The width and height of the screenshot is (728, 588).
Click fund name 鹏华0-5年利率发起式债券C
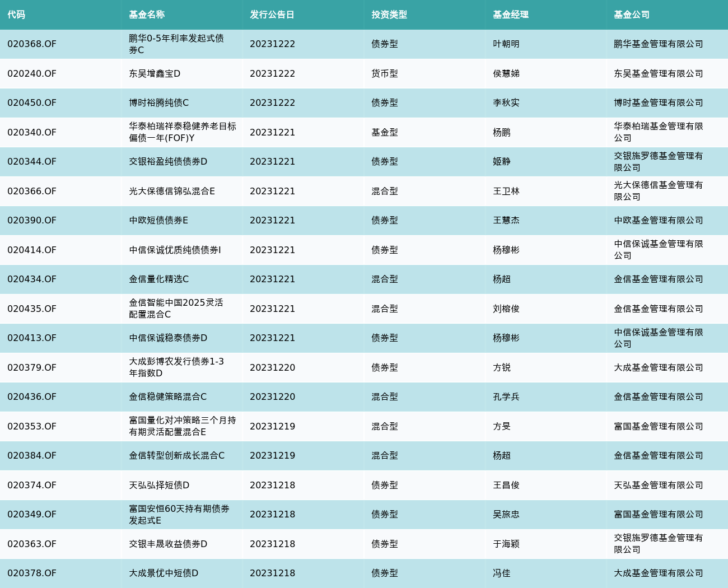point(176,44)
